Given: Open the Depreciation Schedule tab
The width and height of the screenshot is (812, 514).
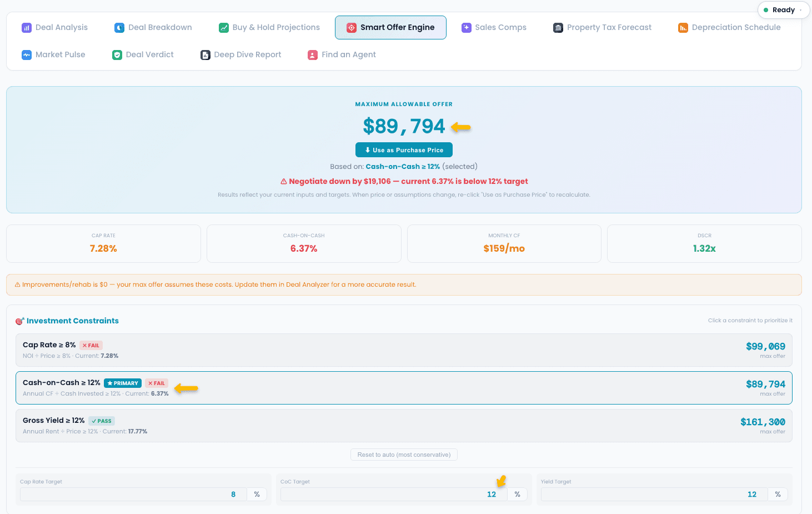Looking at the screenshot, I should point(729,27).
